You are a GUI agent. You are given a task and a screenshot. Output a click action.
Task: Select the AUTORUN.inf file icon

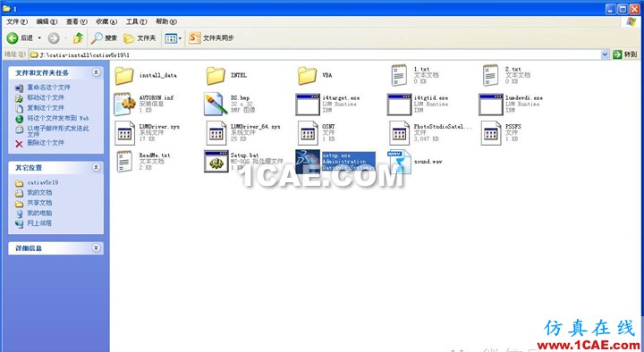[x=124, y=104]
